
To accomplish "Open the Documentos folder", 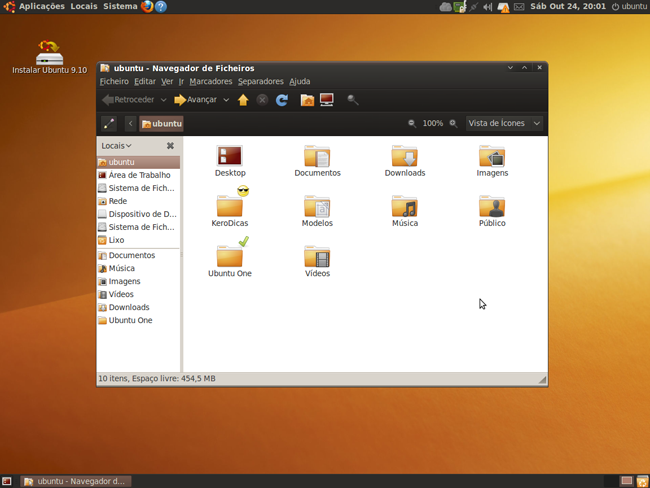I will (x=317, y=161).
